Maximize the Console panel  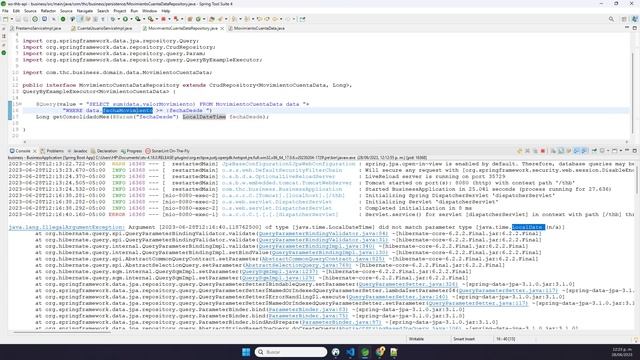635,151
